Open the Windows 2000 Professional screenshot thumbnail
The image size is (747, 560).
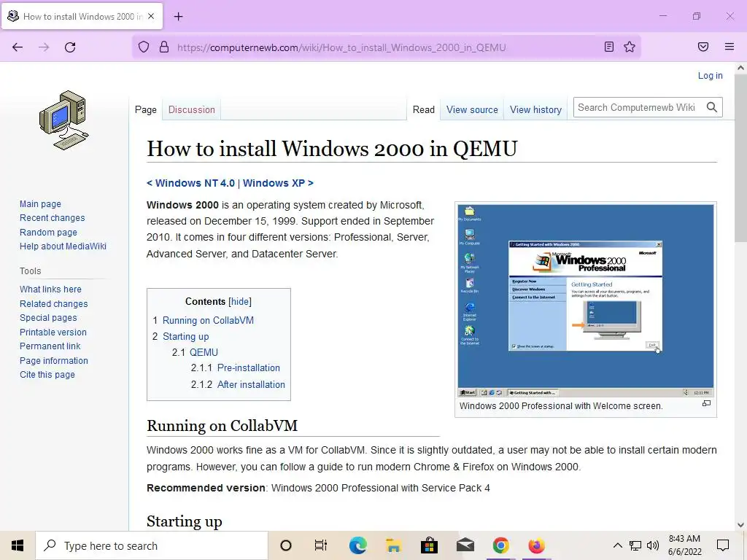point(586,301)
